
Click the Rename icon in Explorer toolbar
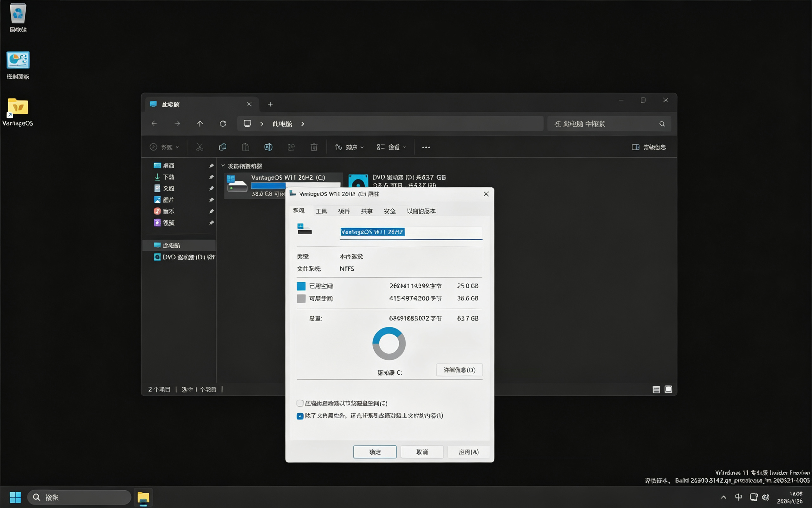click(x=268, y=147)
